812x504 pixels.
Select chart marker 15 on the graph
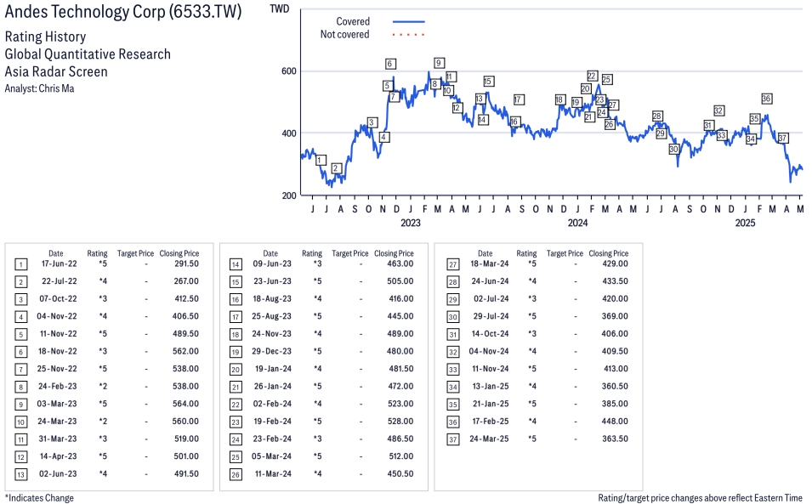pyautogui.click(x=488, y=82)
